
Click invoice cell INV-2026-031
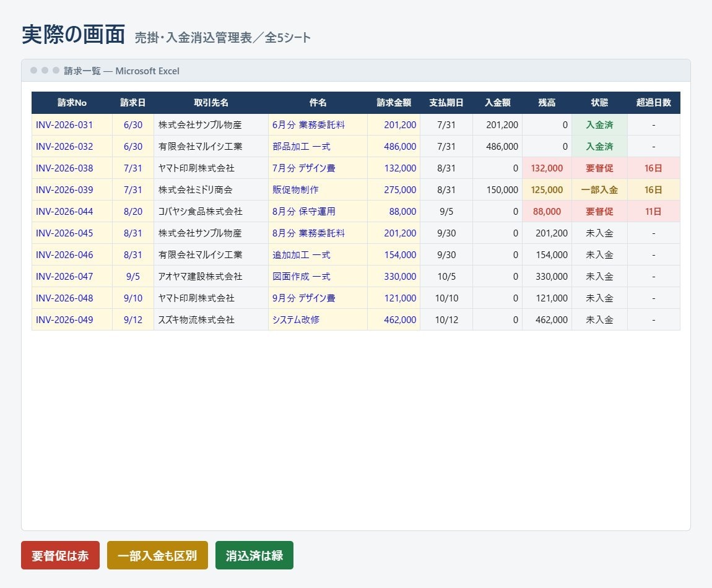click(72, 124)
